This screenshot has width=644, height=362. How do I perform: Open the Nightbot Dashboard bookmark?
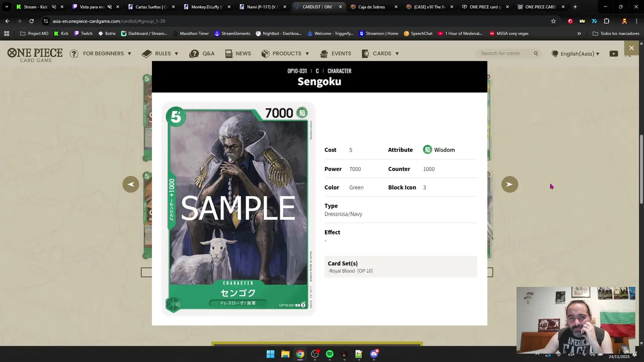pos(278,34)
